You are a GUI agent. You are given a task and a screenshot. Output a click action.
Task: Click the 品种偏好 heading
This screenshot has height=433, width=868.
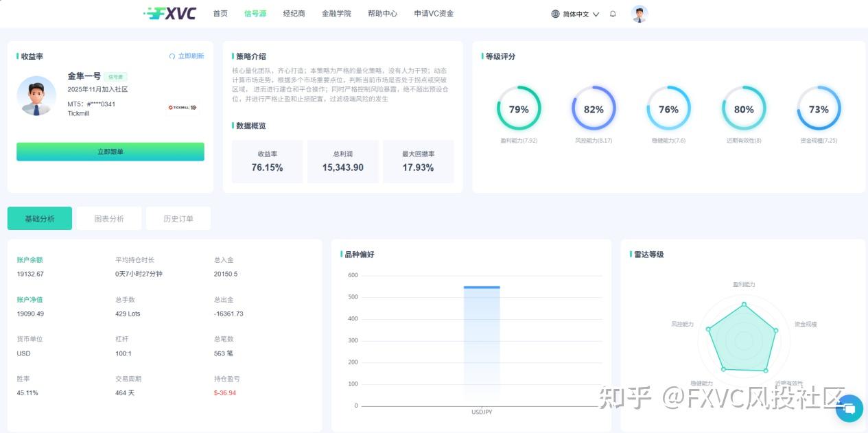point(359,254)
